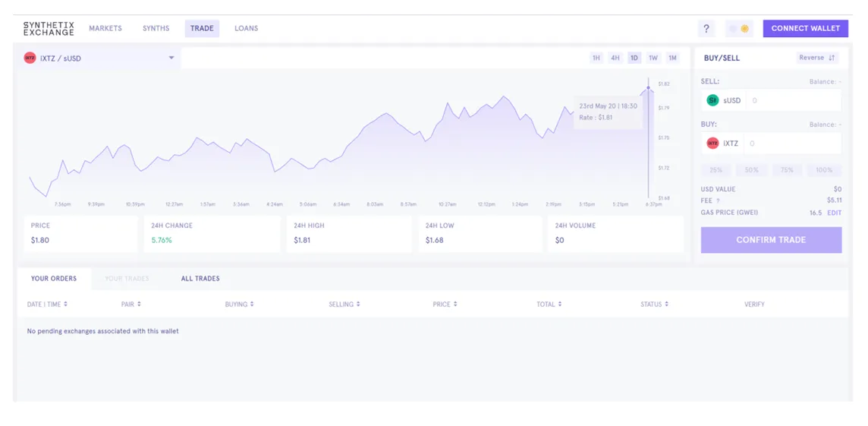868x426 pixels.
Task: Toggle the light/dark theme switch
Action: point(739,29)
